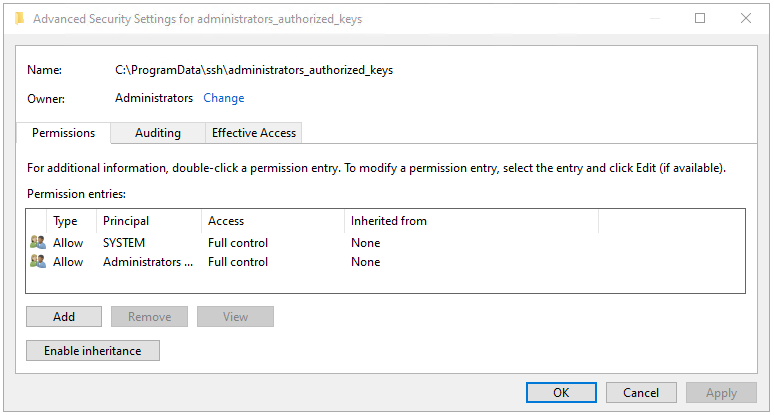Confirm with the OK button

(x=561, y=393)
